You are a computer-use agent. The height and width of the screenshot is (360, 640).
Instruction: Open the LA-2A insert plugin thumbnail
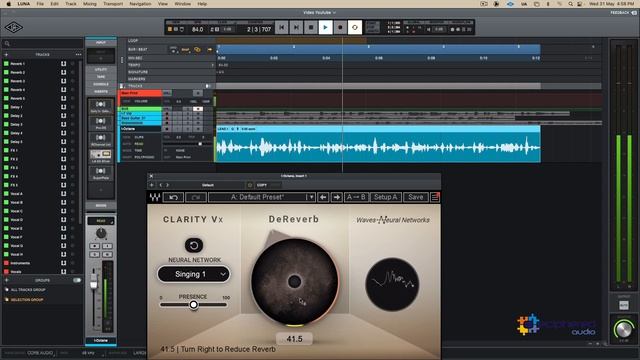(101, 157)
